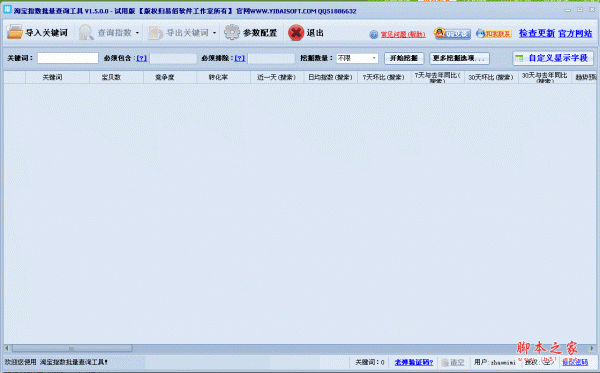Click the app logo in title bar

pyautogui.click(x=7, y=10)
